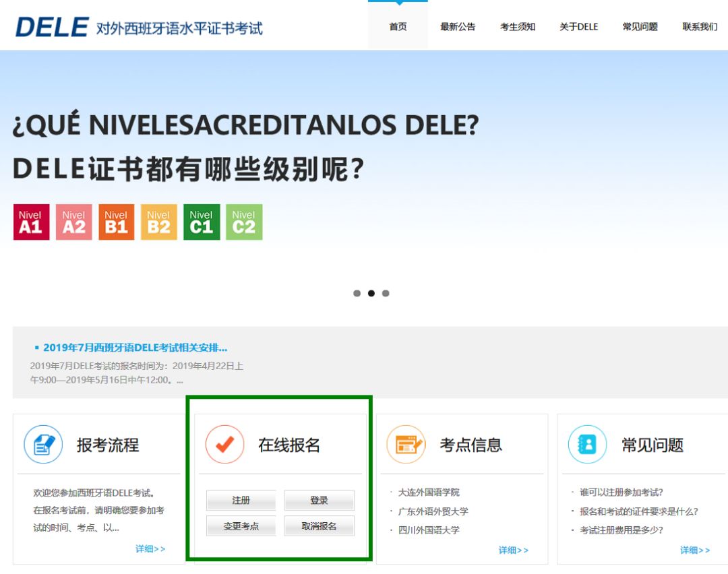Viewport: 728px width, 574px height.
Task: Open the 谁可以注册参加考试? question
Action: pyautogui.click(x=621, y=492)
